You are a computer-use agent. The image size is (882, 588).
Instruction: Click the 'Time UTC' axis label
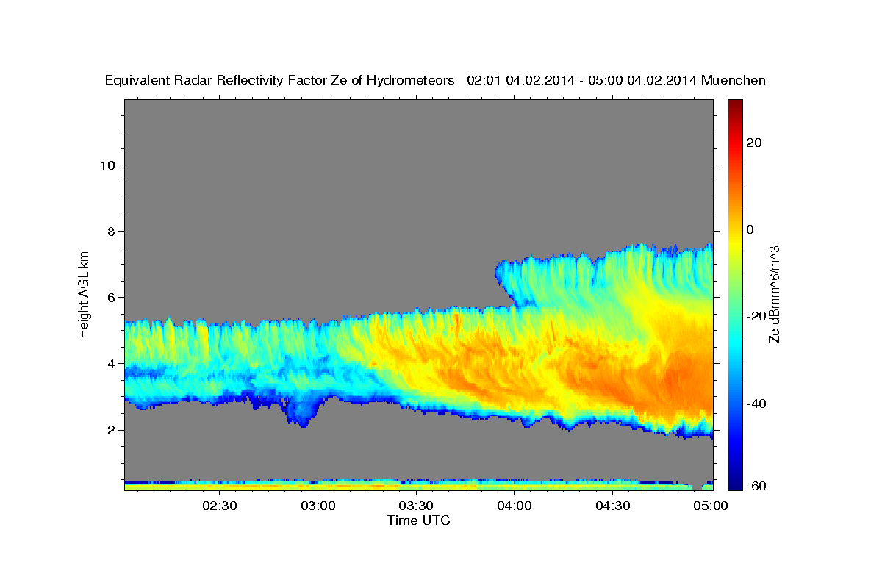(418, 520)
